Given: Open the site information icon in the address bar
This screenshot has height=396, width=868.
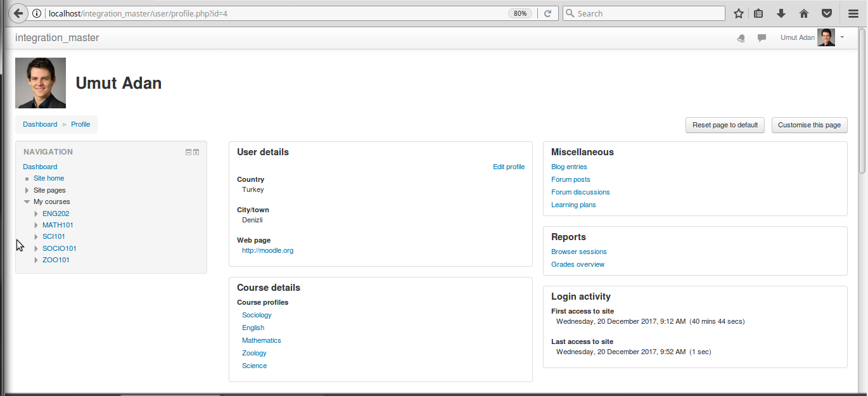Looking at the screenshot, I should point(37,13).
